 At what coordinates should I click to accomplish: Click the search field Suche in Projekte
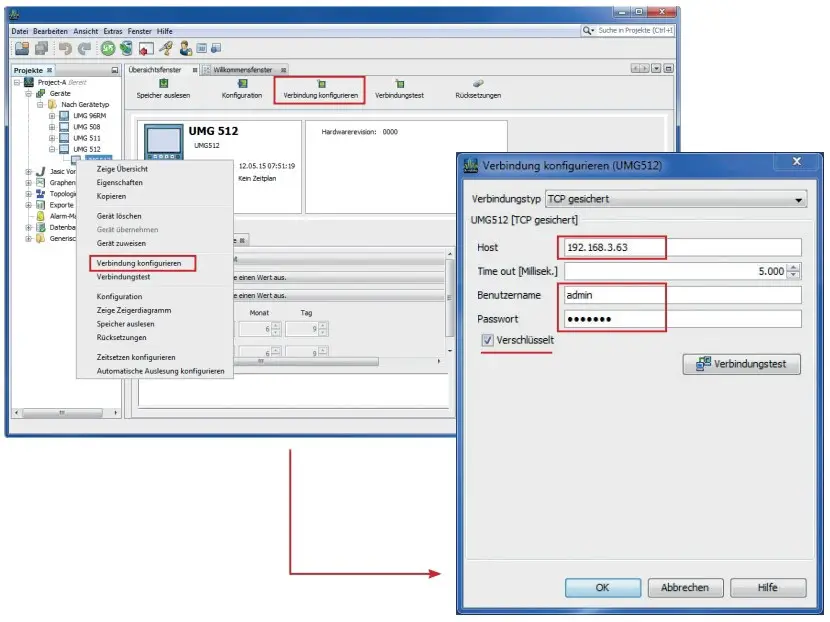tap(635, 31)
